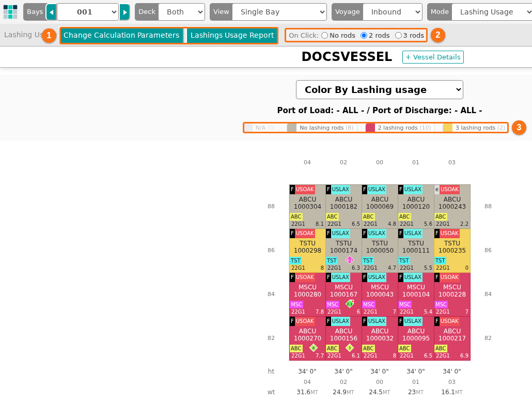Open the View dropdown Single Bay
The height and width of the screenshot is (403, 532).
(x=279, y=12)
